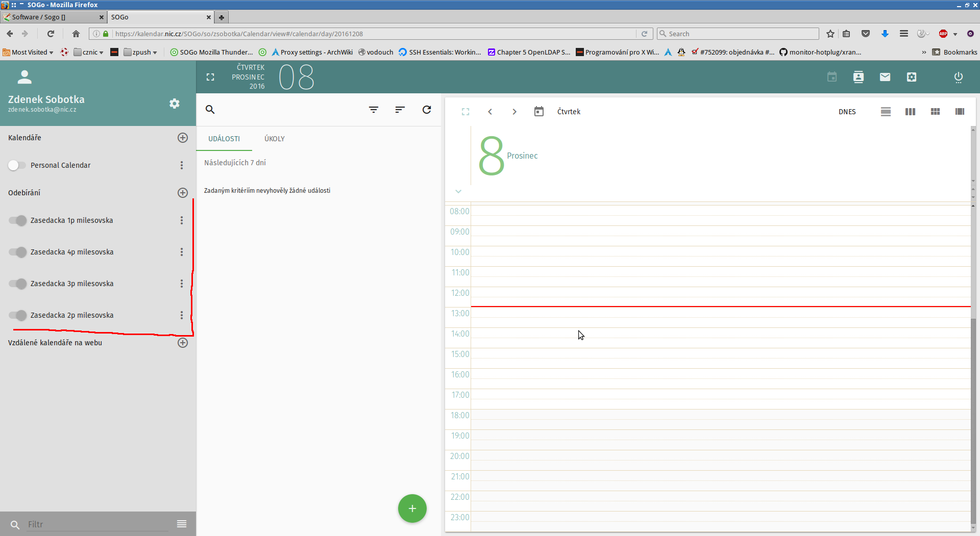
Task: Click the logout power icon
Action: (958, 77)
